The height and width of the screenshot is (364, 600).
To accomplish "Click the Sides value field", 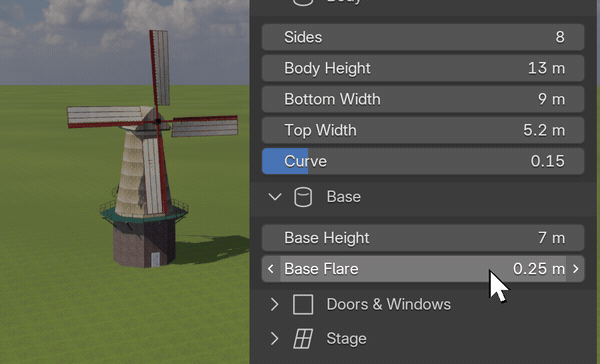I will [x=423, y=37].
